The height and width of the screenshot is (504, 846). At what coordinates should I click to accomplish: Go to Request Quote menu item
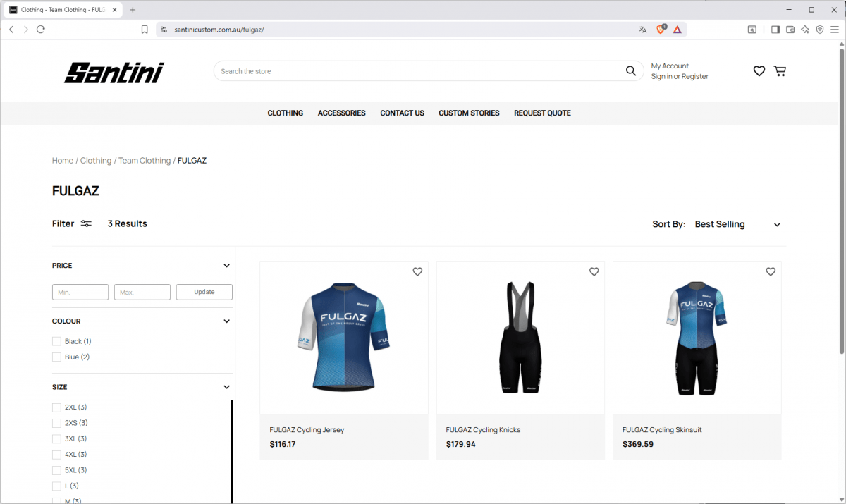542,113
